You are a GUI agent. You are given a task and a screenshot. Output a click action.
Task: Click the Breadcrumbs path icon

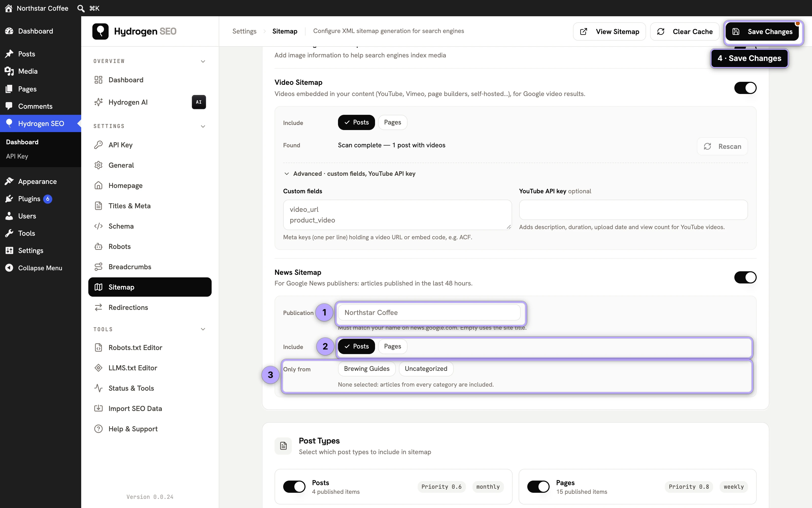98,267
